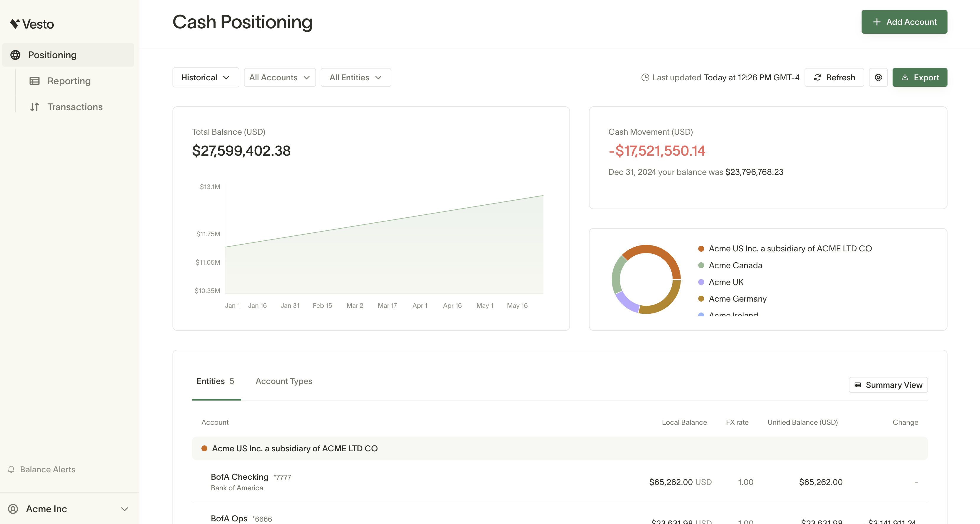
Task: Expand the Acme Inc account switcher chevron
Action: pos(124,509)
